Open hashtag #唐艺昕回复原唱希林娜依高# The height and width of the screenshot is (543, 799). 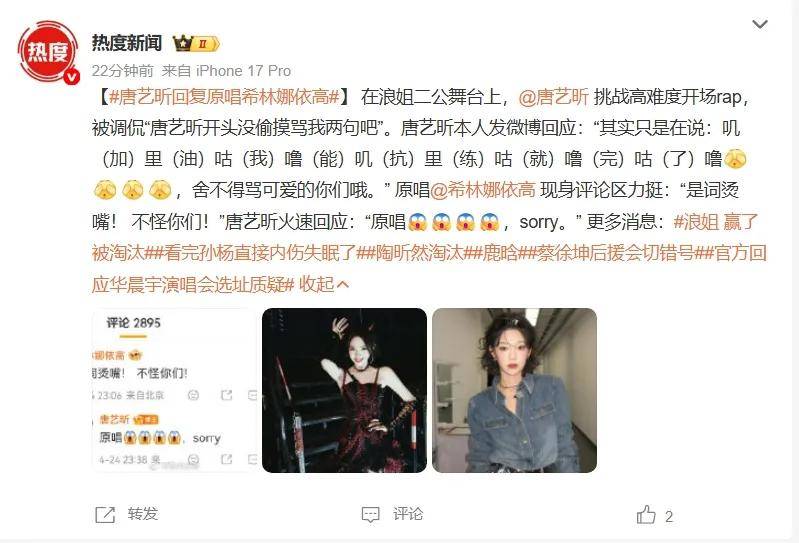(x=224, y=97)
